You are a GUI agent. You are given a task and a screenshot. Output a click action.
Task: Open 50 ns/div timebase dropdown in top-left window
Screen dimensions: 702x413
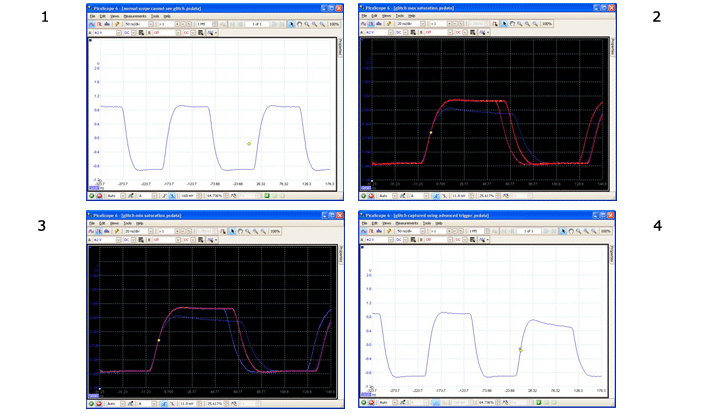click(x=150, y=23)
